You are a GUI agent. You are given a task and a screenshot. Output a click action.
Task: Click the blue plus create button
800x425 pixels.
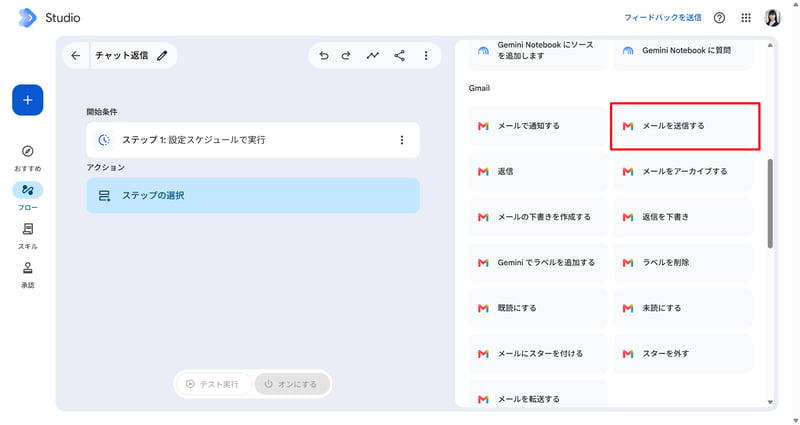[28, 100]
